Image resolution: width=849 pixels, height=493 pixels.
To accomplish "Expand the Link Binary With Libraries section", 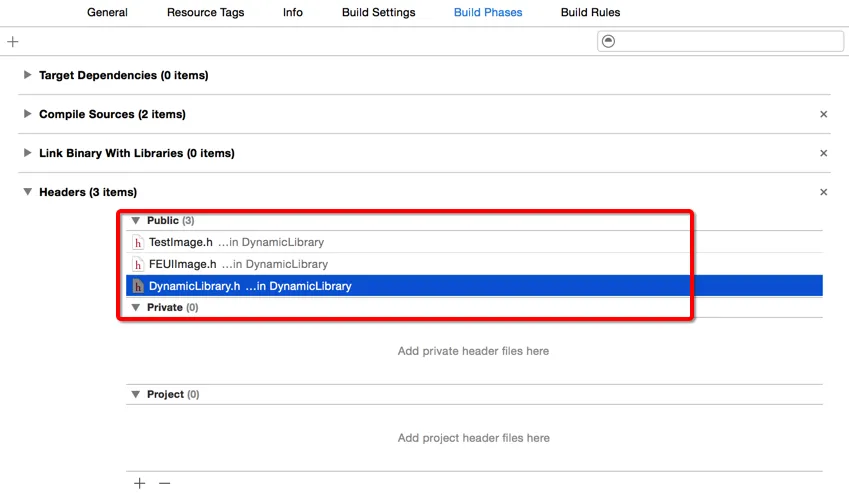I will pyautogui.click(x=27, y=153).
